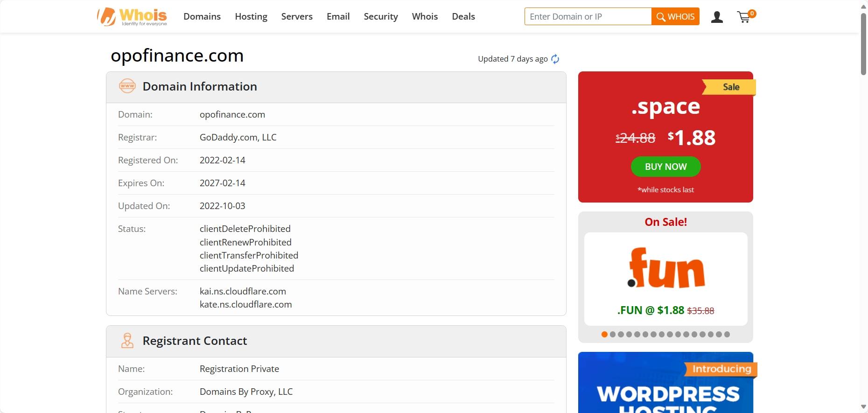Click the Domain Information heading
This screenshot has height=413, width=868.
click(200, 86)
